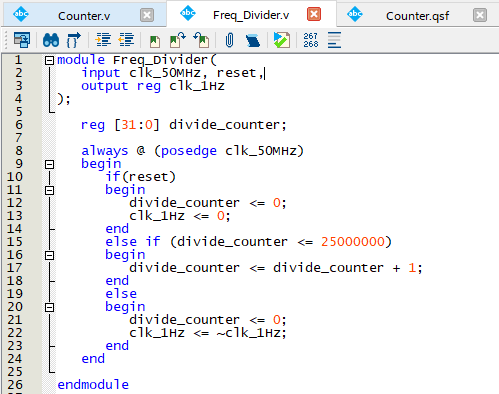Jump to next bookmark icon

178,40
